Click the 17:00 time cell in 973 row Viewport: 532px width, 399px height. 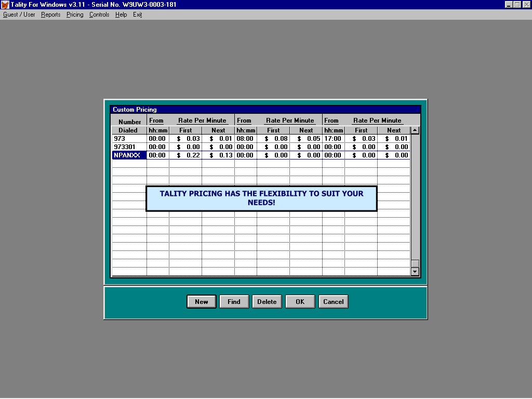(x=333, y=138)
